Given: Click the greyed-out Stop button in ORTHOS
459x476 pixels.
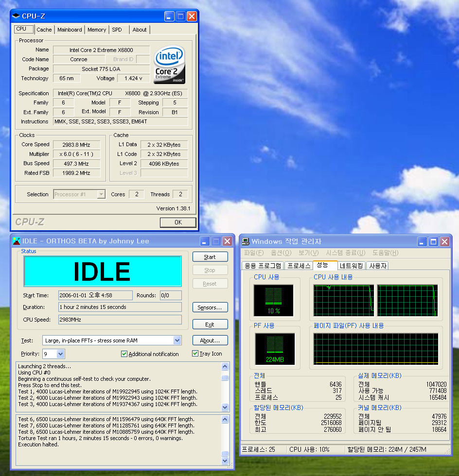Looking at the screenshot, I should pos(210,270).
